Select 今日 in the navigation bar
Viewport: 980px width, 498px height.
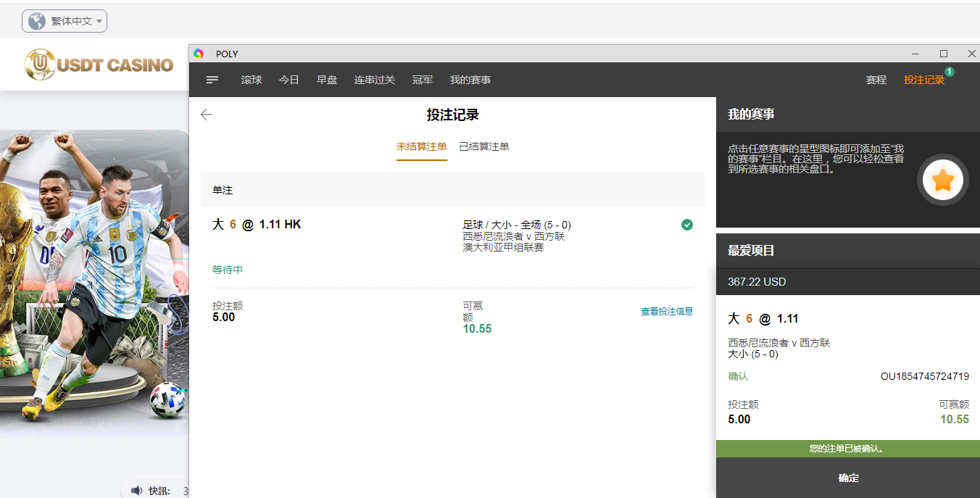point(289,80)
